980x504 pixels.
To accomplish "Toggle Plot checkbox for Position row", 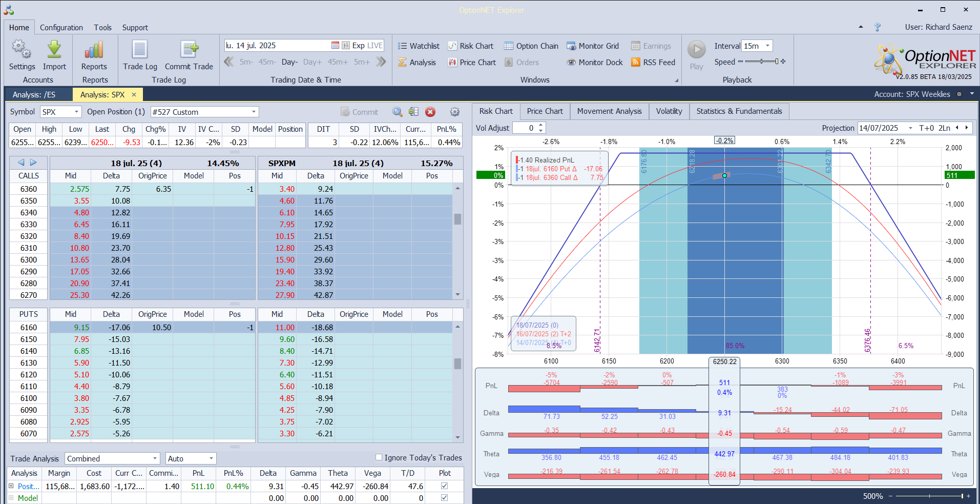I will tap(444, 486).
